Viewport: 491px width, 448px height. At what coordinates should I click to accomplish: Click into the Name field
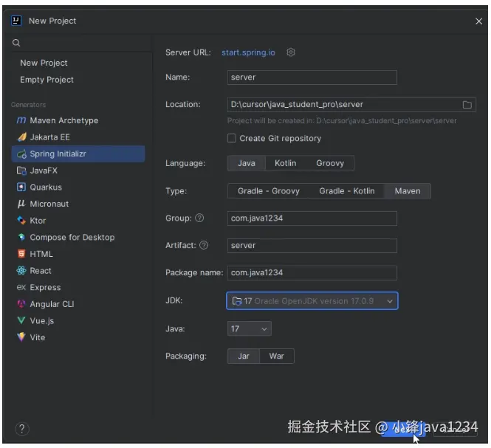[312, 77]
